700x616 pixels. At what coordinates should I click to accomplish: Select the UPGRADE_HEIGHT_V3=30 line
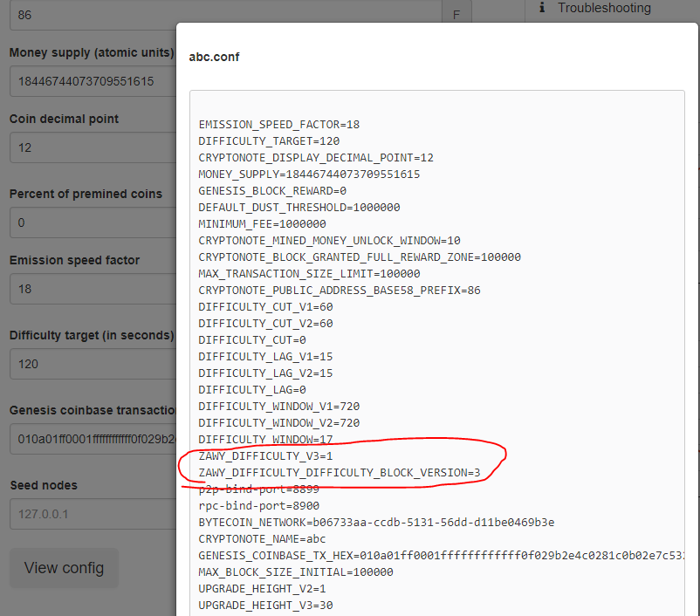pyautogui.click(x=266, y=605)
